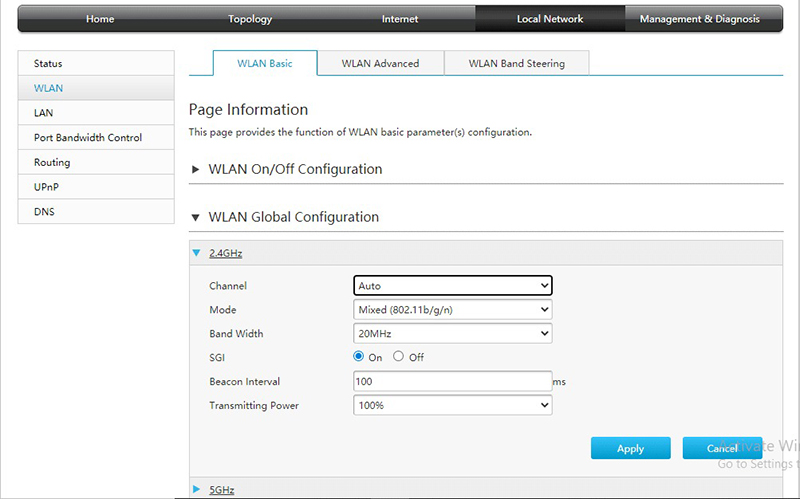
Task: Open the Management & Diagnosis menu
Action: 699,19
